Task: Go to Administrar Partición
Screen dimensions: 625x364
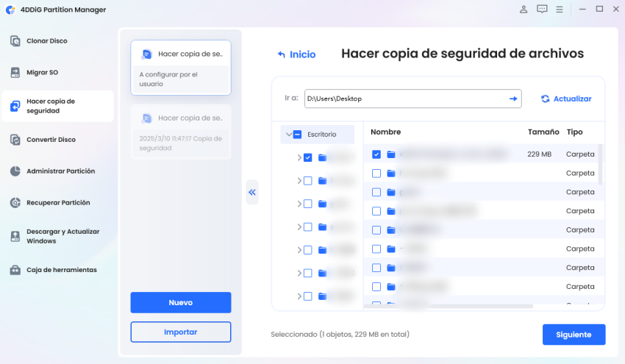Action: (x=60, y=171)
